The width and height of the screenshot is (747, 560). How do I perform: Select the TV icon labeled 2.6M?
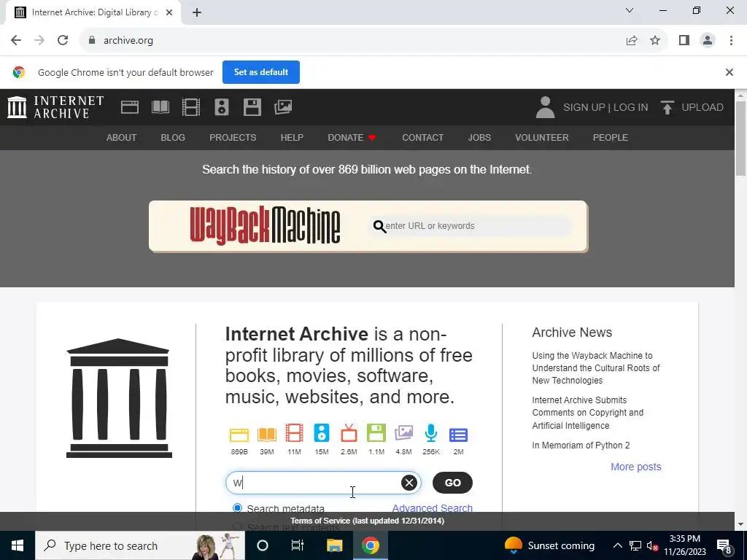coord(349,433)
